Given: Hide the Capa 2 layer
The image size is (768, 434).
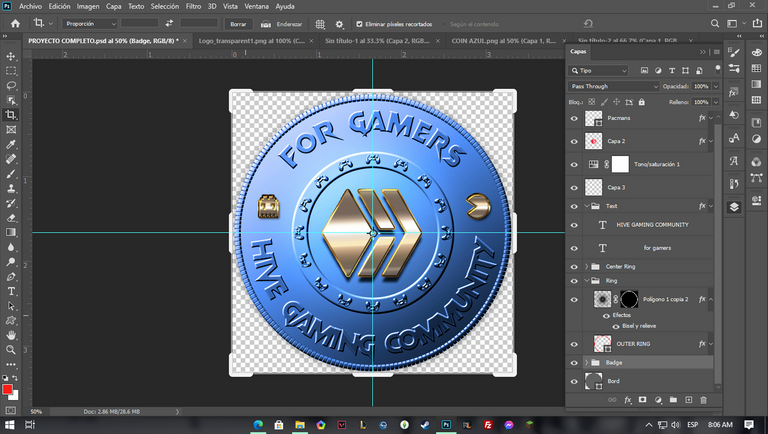Looking at the screenshot, I should click(574, 141).
